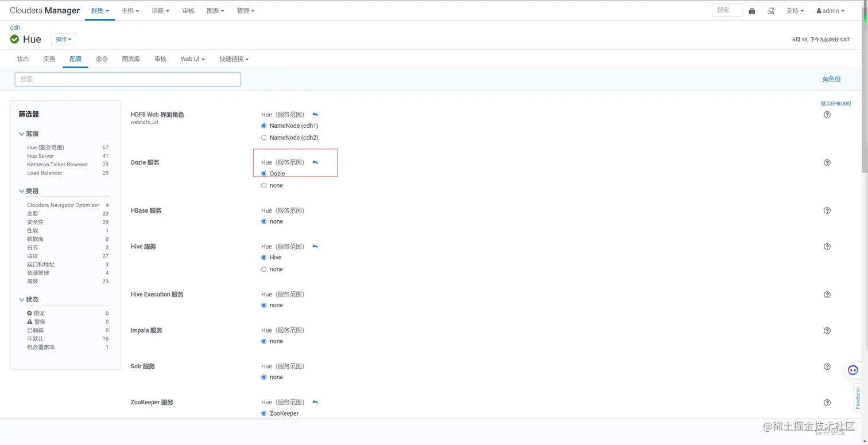
Task: Click the configuration search field
Action: point(127,79)
